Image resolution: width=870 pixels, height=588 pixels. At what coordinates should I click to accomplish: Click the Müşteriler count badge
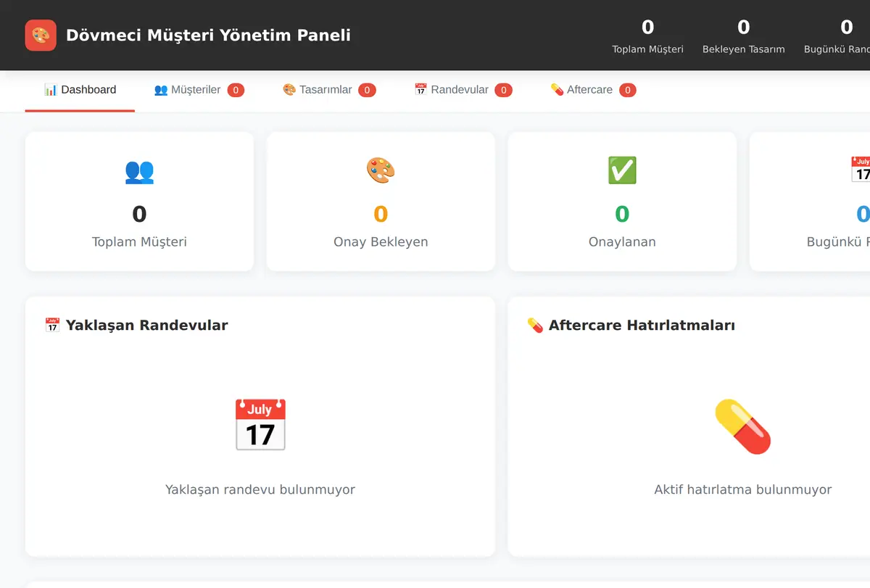(x=236, y=90)
